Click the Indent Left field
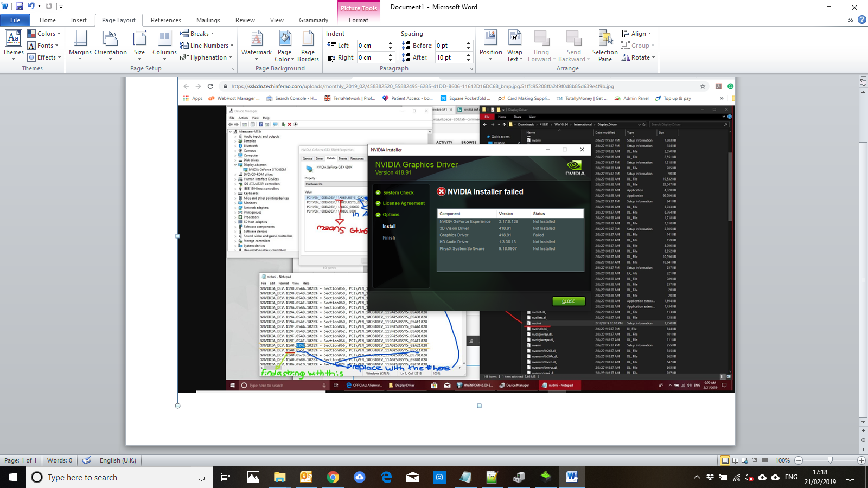The image size is (868, 488). point(371,46)
